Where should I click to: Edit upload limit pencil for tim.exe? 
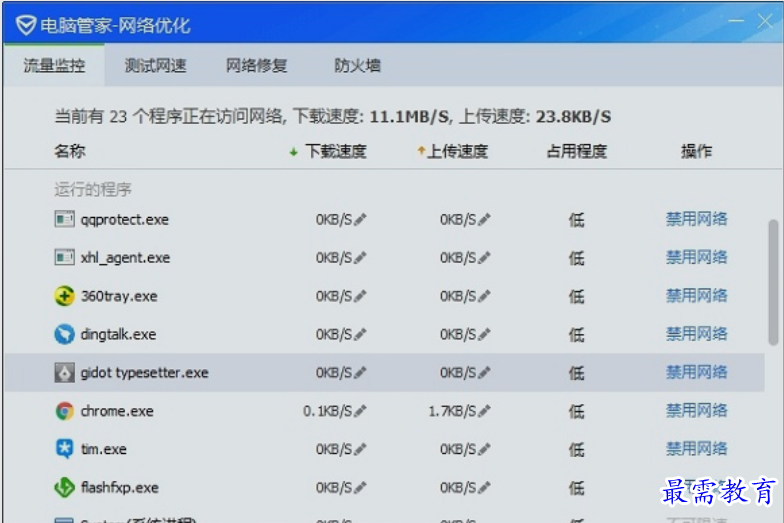pos(484,449)
